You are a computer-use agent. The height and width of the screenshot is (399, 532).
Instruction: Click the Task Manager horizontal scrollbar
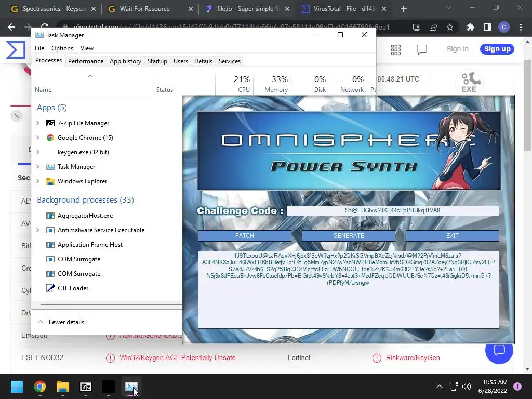(111, 304)
